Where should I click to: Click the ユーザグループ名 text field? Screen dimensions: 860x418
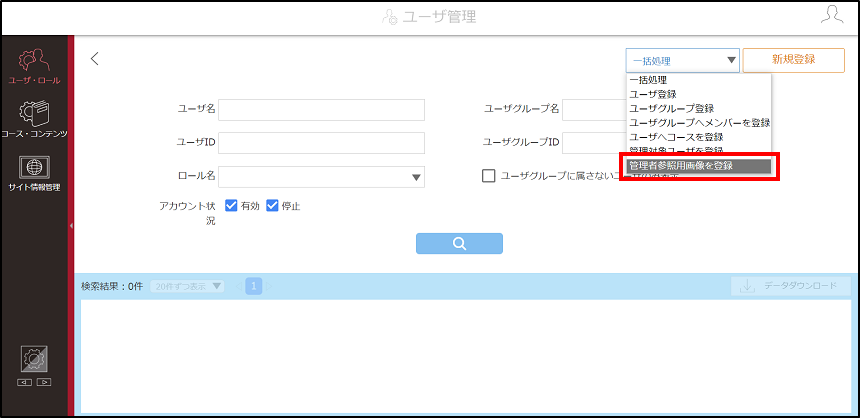[x=595, y=110]
